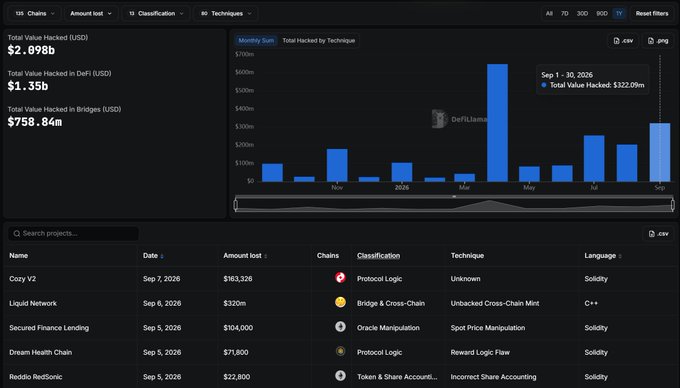
Task: Click the tallest bar in the monthly chart
Action: [497, 123]
